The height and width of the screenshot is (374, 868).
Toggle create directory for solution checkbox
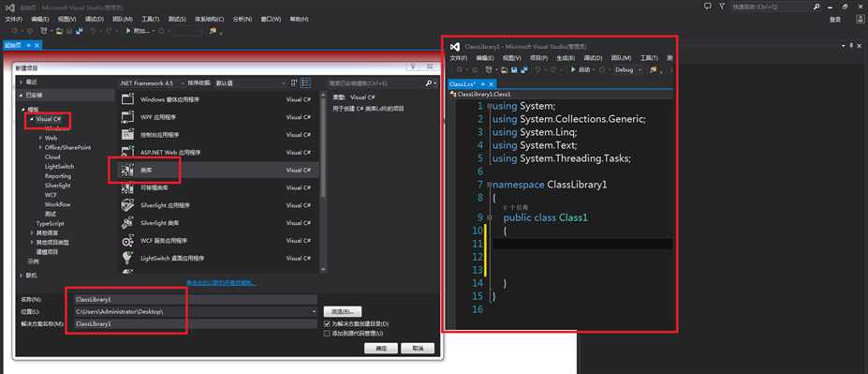(327, 323)
